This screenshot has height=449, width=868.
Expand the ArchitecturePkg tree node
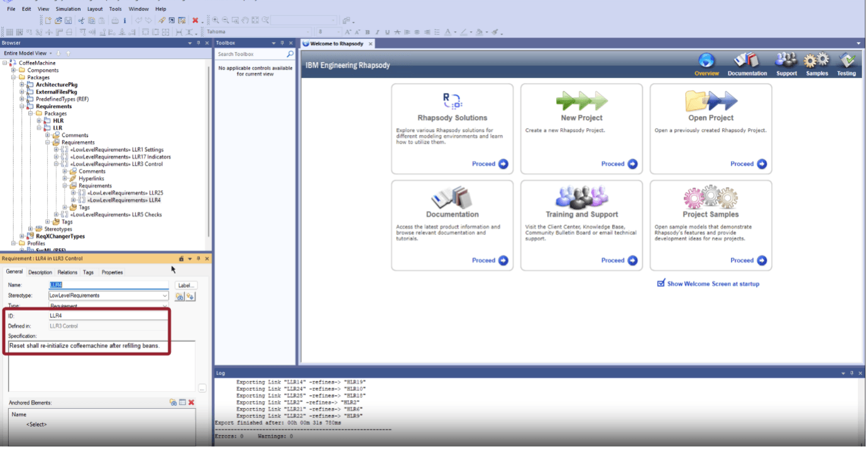coord(22,84)
